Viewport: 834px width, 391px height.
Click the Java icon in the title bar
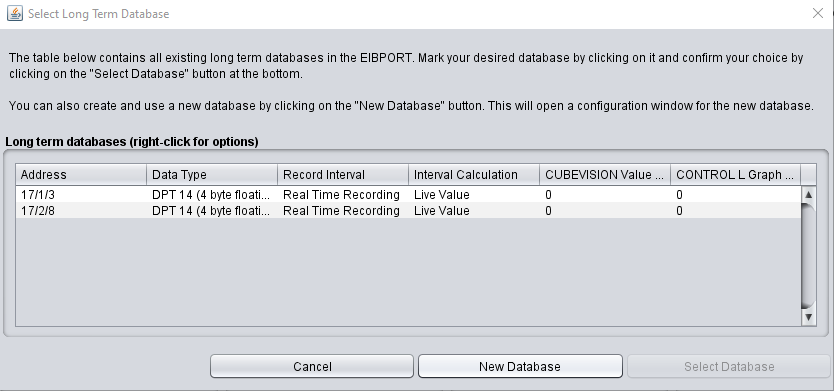[x=15, y=13]
